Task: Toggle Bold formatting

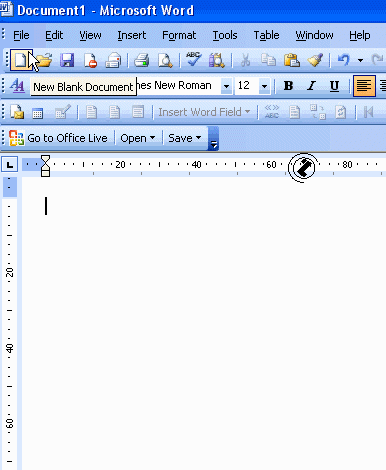Action: (x=288, y=86)
